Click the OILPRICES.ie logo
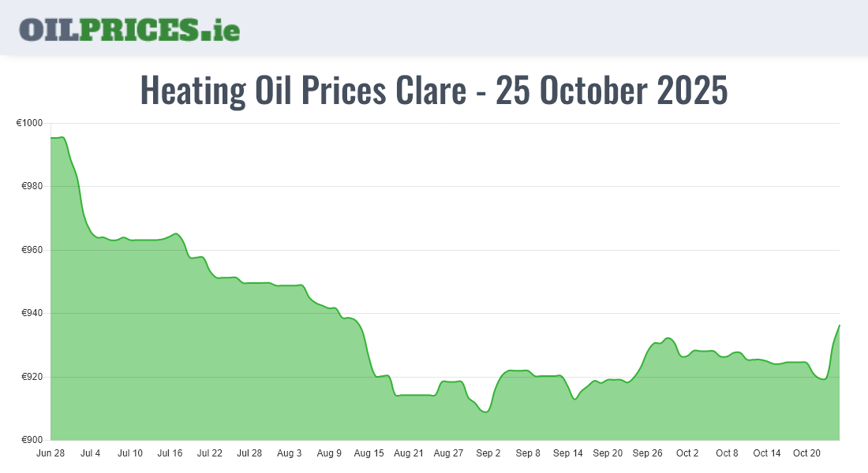Viewport: 868px width, 473px height. (x=129, y=29)
